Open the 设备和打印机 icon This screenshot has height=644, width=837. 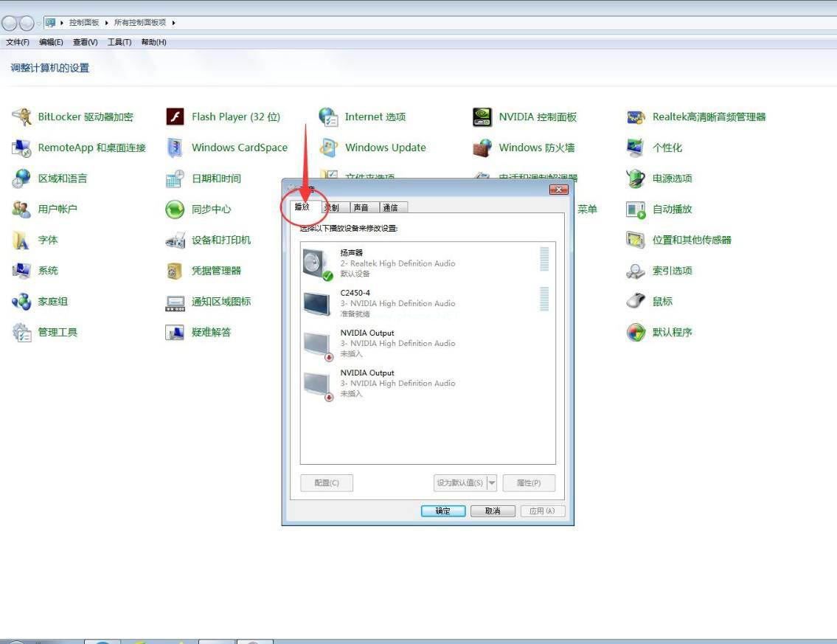point(175,240)
